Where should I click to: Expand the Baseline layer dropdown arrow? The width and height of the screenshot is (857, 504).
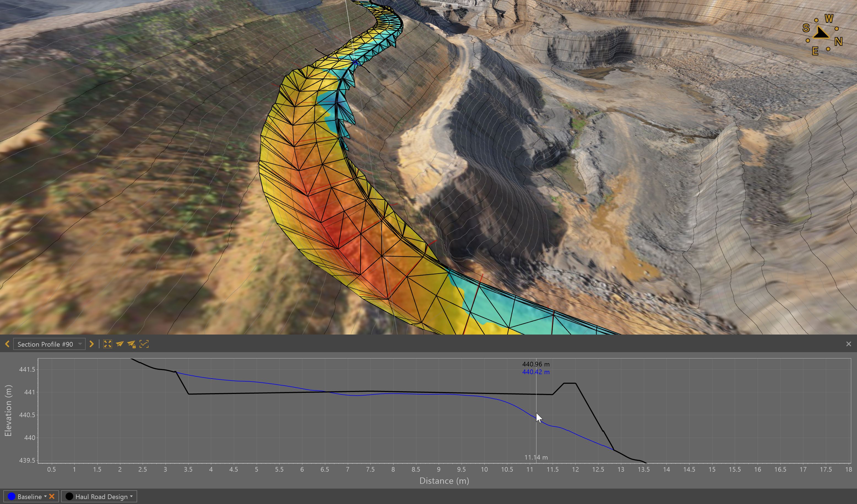[x=45, y=497]
